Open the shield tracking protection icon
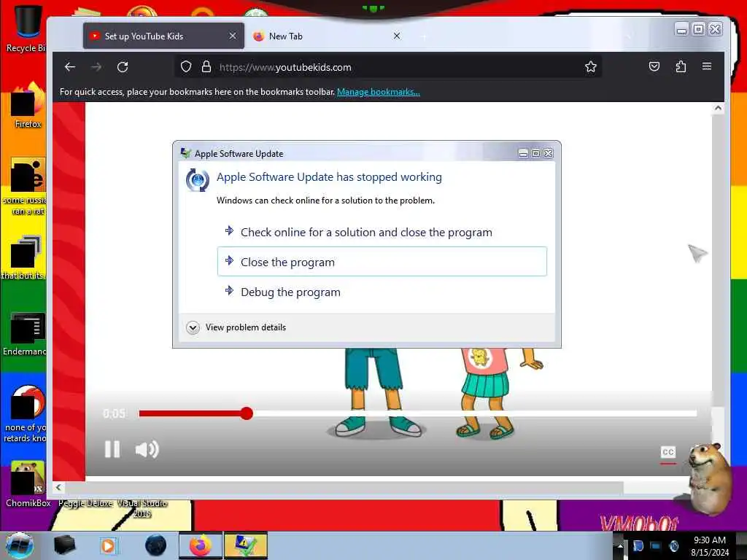 point(186,66)
